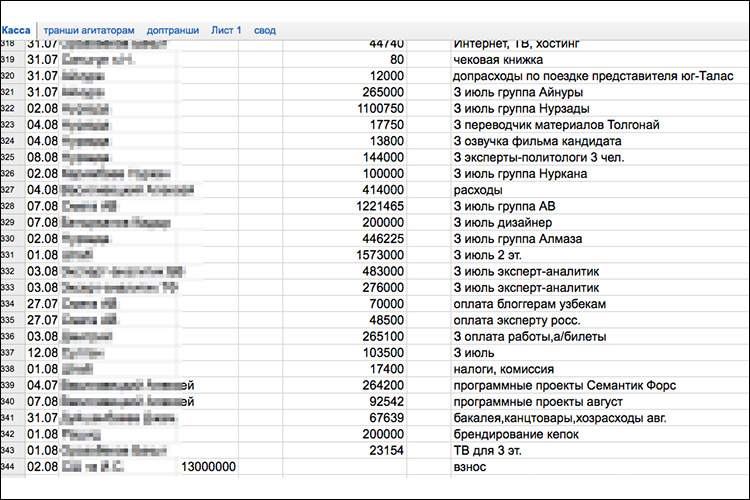Click cell ТВ для 3 эт.

600,450
